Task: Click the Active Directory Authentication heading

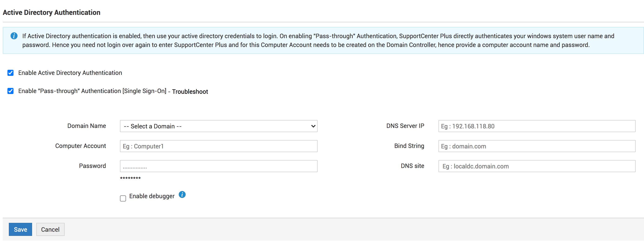Action: [x=52, y=13]
